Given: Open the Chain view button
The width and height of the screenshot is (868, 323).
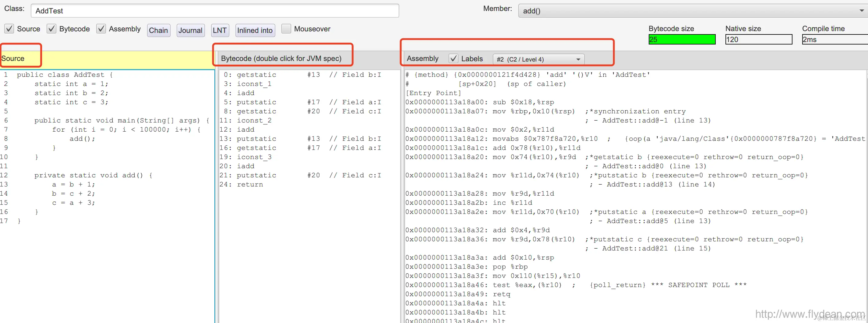Looking at the screenshot, I should [158, 30].
